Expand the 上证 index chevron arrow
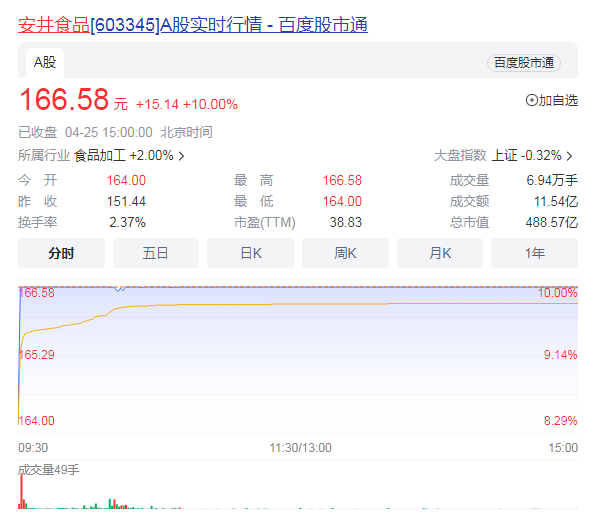The width and height of the screenshot is (602, 520). (570, 156)
